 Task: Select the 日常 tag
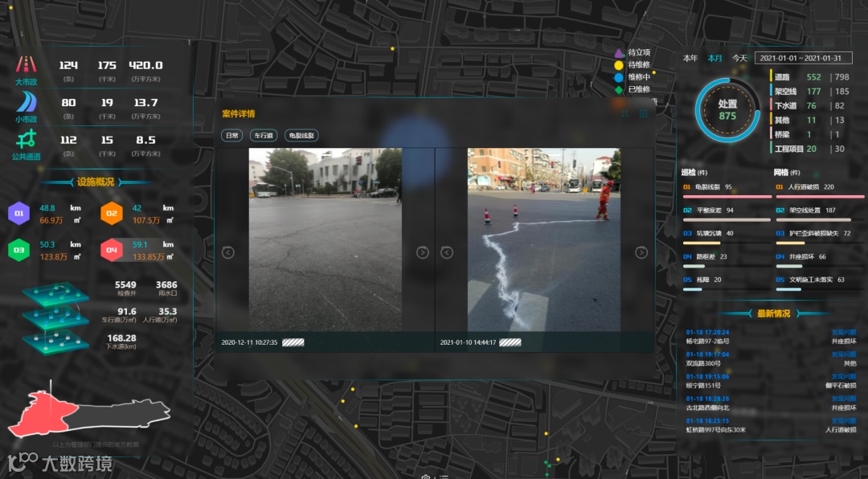coord(231,136)
